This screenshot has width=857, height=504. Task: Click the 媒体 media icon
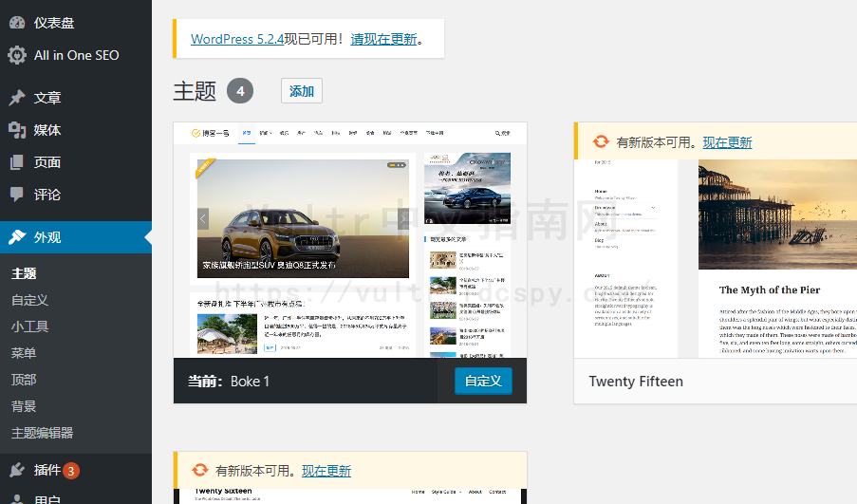pos(17,130)
